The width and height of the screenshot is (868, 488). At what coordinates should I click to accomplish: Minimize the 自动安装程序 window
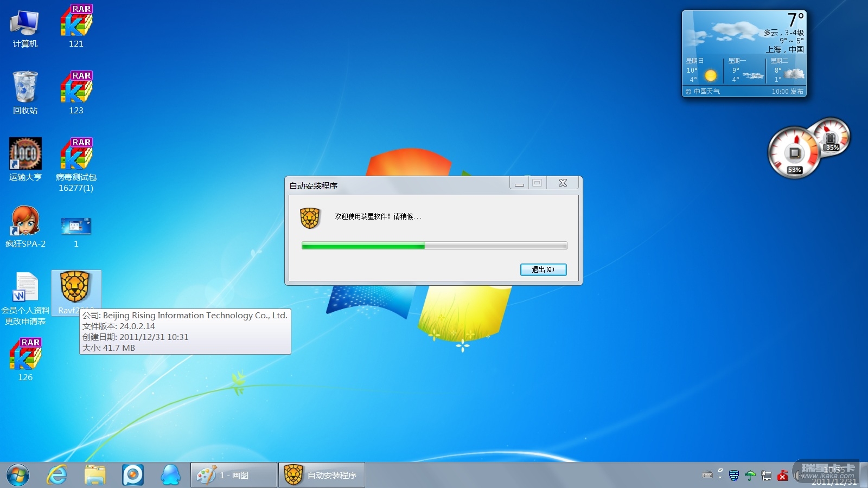pyautogui.click(x=519, y=183)
